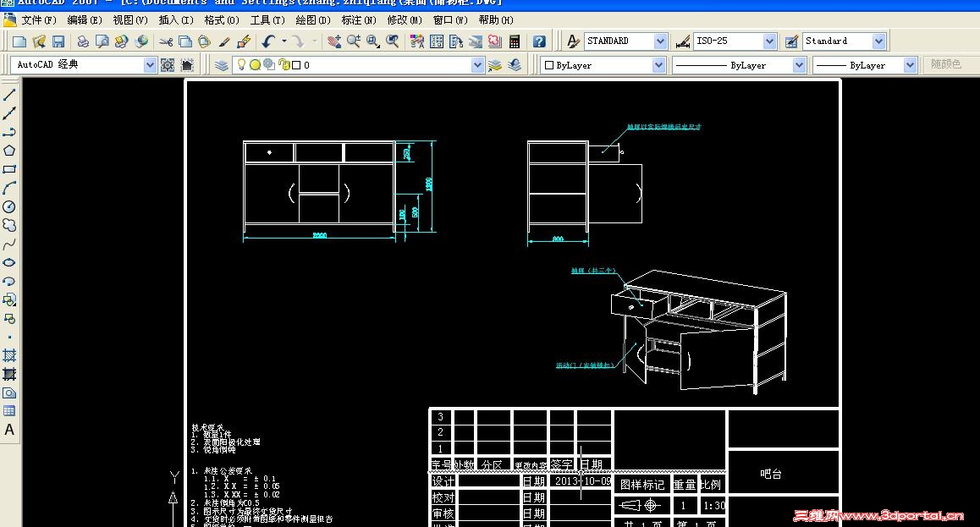Select the Zoom Window tool
Screen dimensions: 980x527
[373, 41]
